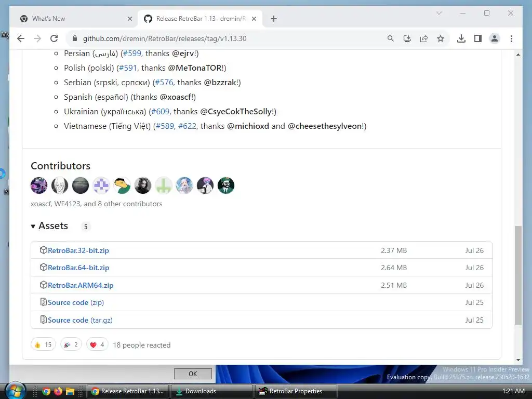Viewport: 532px width, 399px height.
Task: Click the taskbar clock 1:21 AM
Action: tap(513, 391)
